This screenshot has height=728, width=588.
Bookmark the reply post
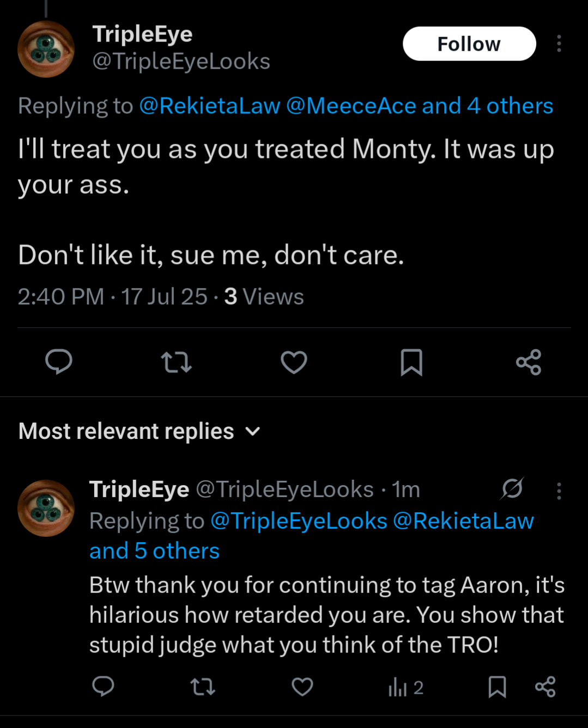tap(497, 687)
